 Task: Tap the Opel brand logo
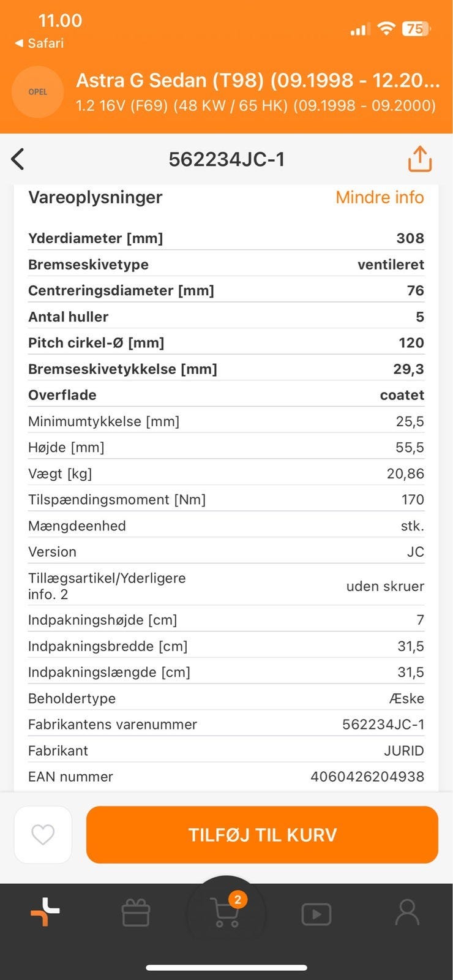click(x=38, y=92)
